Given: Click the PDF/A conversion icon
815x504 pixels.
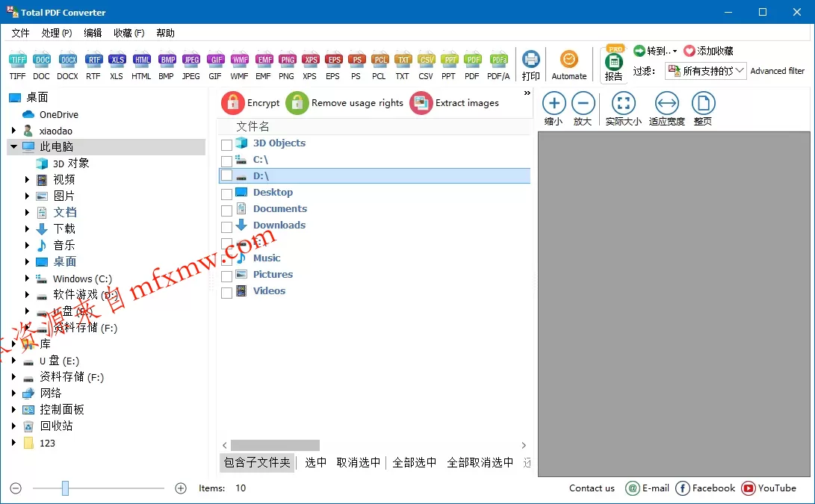Looking at the screenshot, I should coord(498,66).
